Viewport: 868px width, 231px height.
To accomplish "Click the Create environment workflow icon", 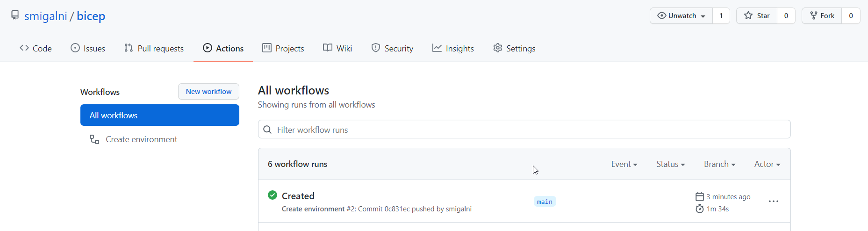I will (x=94, y=139).
